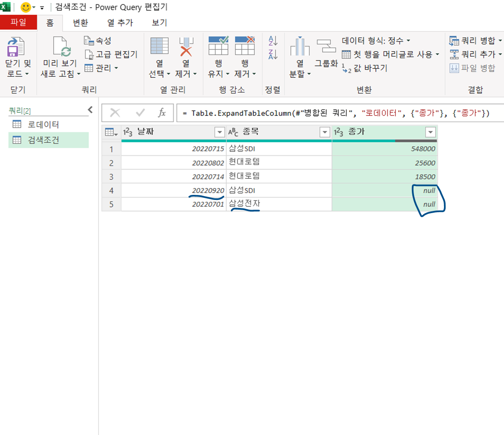Select 삼성전자 cell in 종목 column
The width and height of the screenshot is (504, 435).
click(x=279, y=204)
